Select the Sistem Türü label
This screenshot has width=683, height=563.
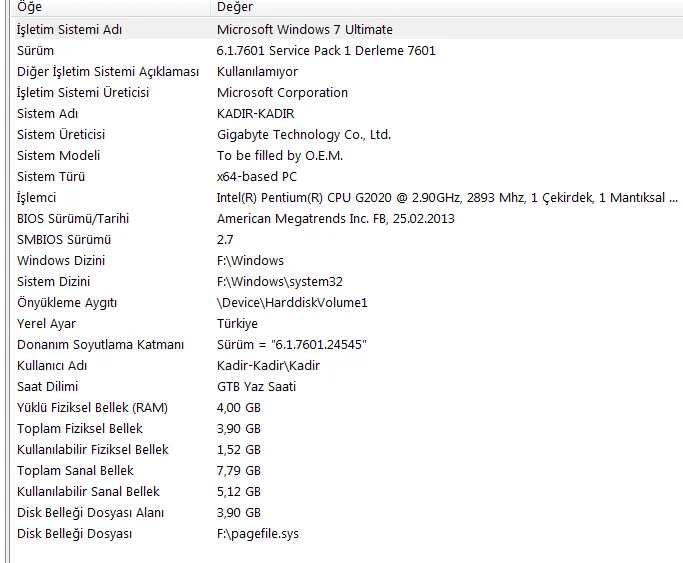tap(51, 176)
